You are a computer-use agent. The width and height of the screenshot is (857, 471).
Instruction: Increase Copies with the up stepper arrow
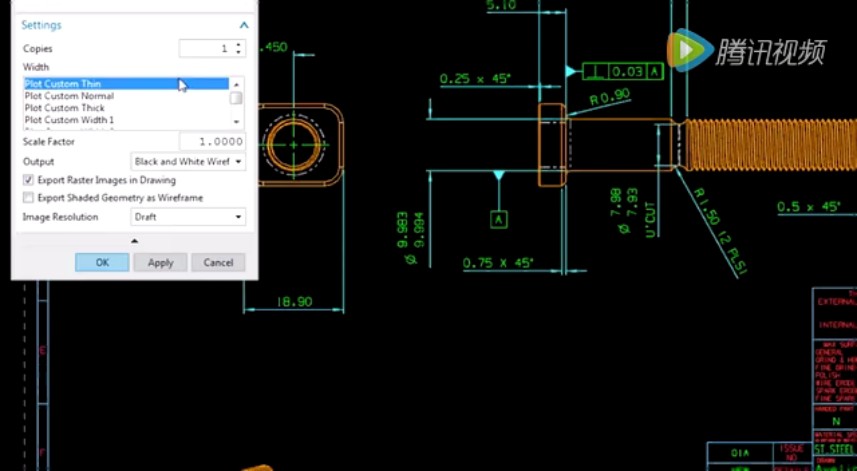[x=238, y=45]
